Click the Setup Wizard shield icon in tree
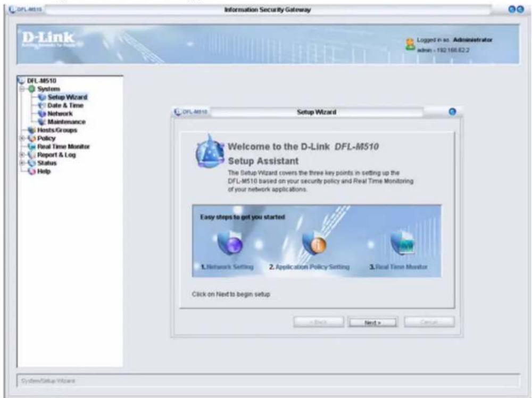 pyautogui.click(x=42, y=97)
